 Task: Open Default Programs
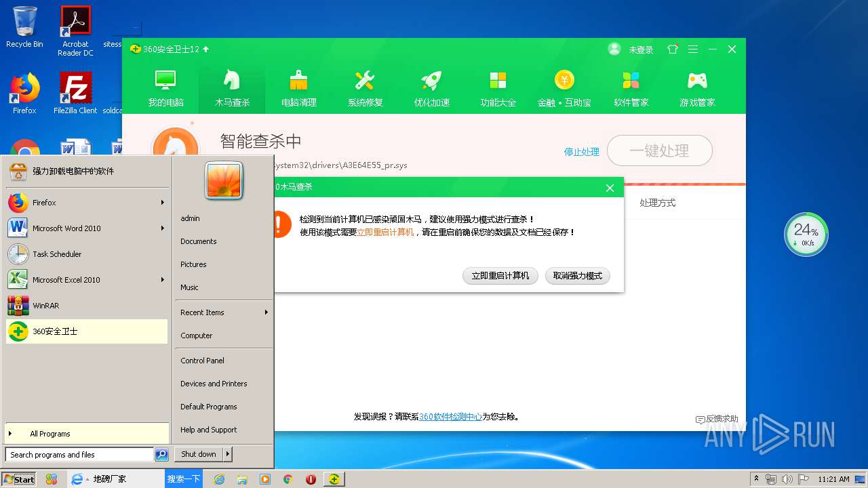coord(224,407)
